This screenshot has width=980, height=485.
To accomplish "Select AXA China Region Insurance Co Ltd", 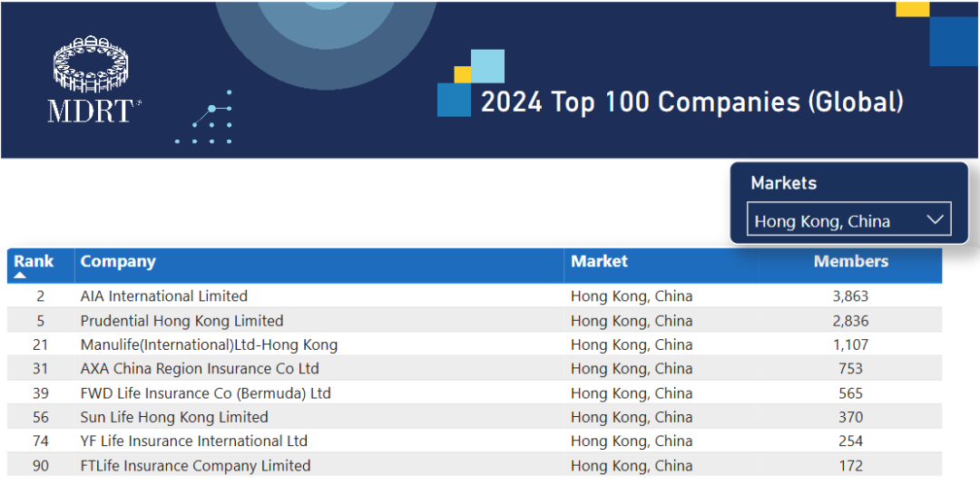I will [x=200, y=369].
